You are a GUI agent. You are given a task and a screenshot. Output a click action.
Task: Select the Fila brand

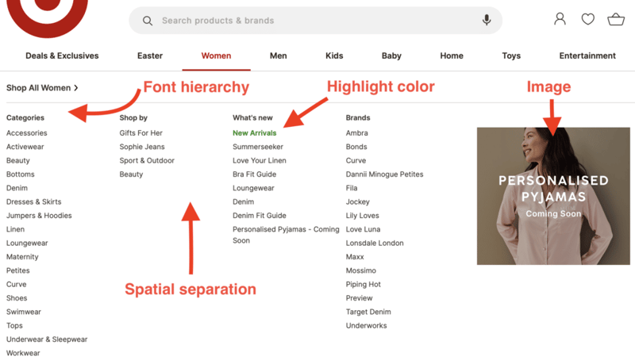[x=352, y=188]
